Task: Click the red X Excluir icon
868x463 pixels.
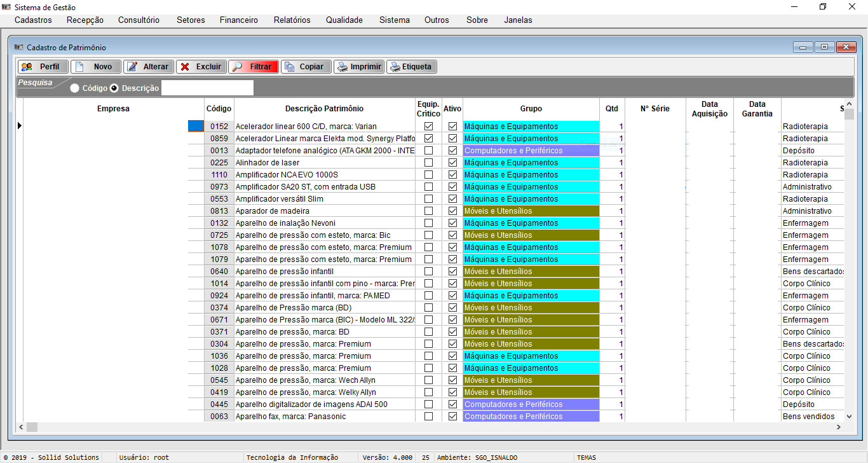Action: 185,67
